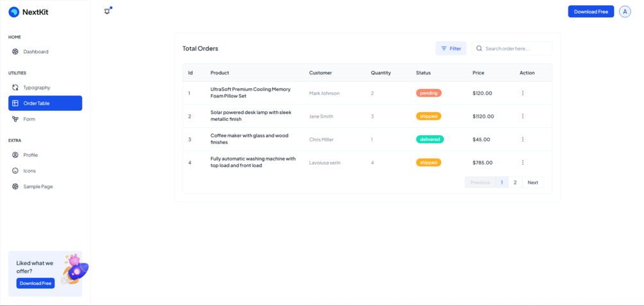Click the NextKit logo icon
The height and width of the screenshot is (306, 644).
pyautogui.click(x=13, y=12)
